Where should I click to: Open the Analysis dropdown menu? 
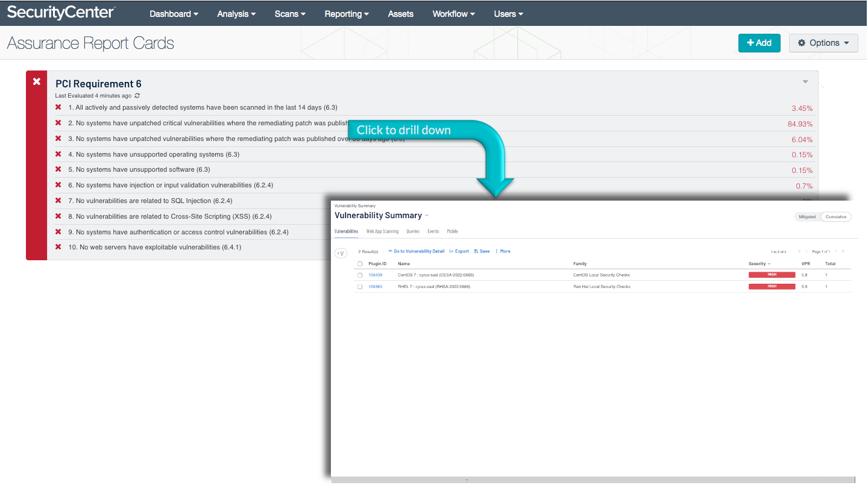click(x=236, y=14)
